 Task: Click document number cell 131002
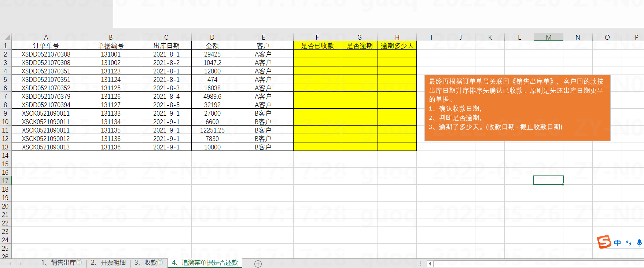click(x=110, y=62)
